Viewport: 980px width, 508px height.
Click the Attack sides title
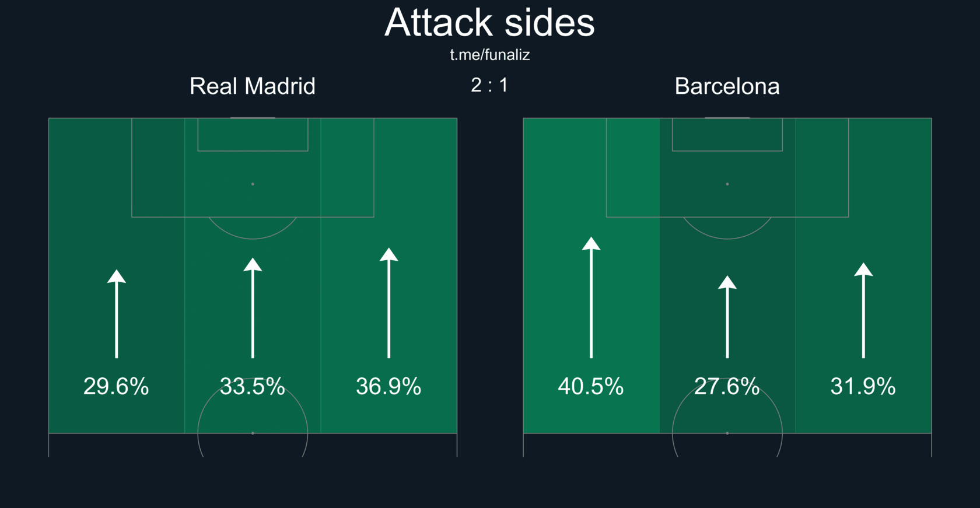point(489,23)
